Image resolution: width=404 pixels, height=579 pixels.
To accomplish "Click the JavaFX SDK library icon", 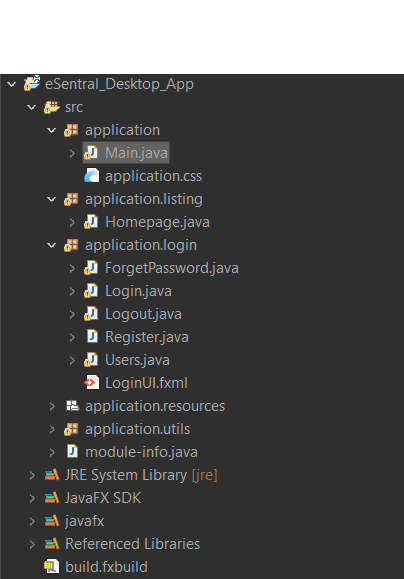I will click(52, 498).
